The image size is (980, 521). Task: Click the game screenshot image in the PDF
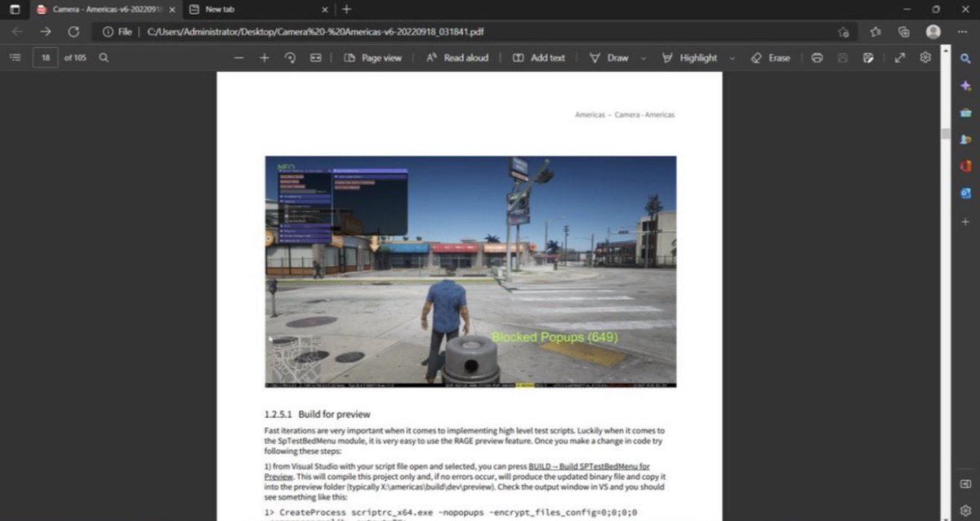(x=470, y=271)
